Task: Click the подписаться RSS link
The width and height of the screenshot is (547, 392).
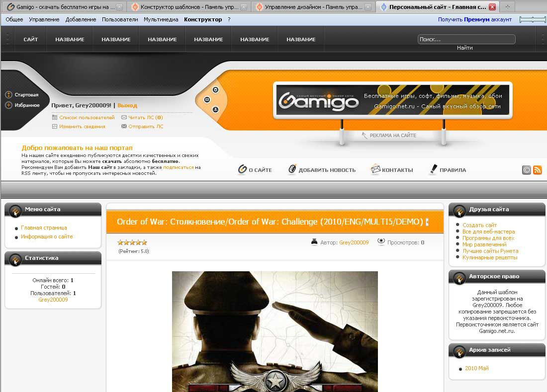Action: (x=178, y=167)
